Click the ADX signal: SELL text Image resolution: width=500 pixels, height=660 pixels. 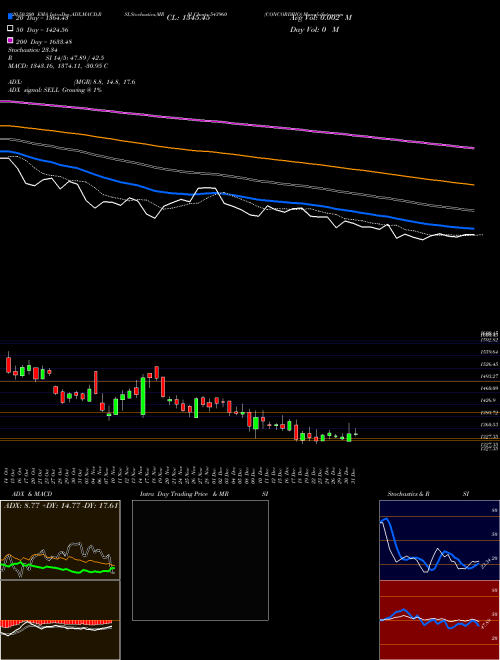tap(55, 90)
